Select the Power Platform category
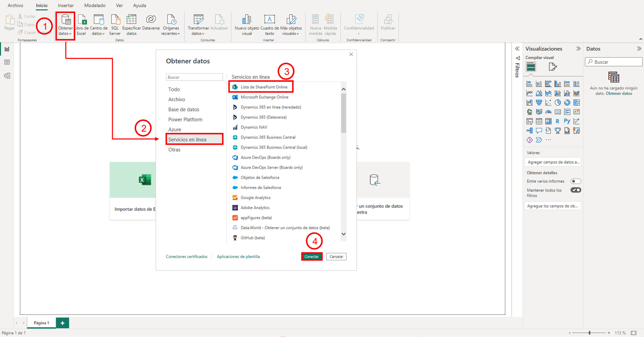 coord(185,119)
